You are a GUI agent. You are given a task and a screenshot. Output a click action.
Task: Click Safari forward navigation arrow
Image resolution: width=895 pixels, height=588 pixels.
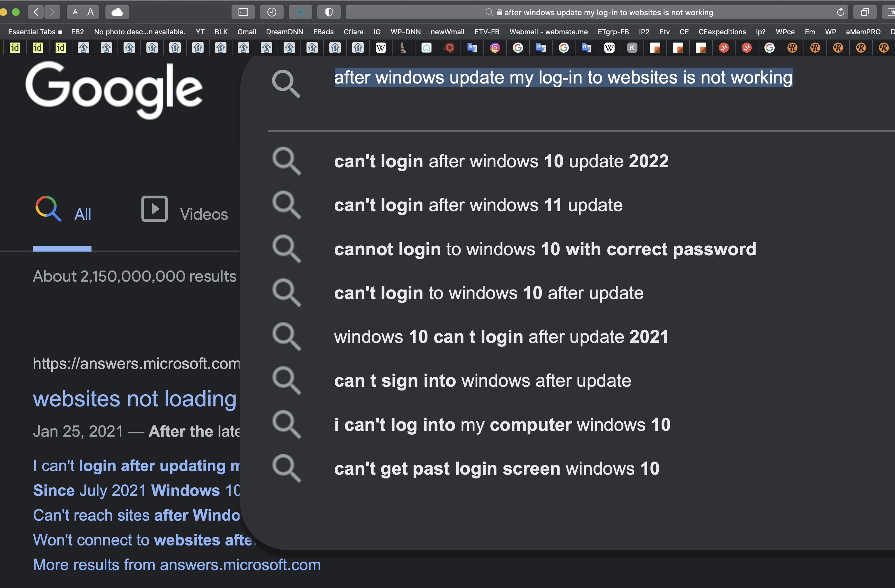[x=52, y=12]
